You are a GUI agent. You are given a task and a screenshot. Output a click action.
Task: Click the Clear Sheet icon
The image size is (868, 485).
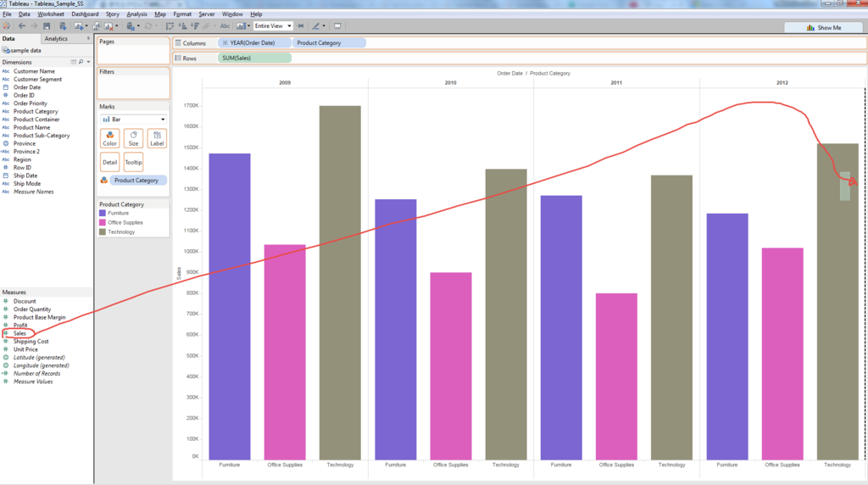(x=109, y=26)
